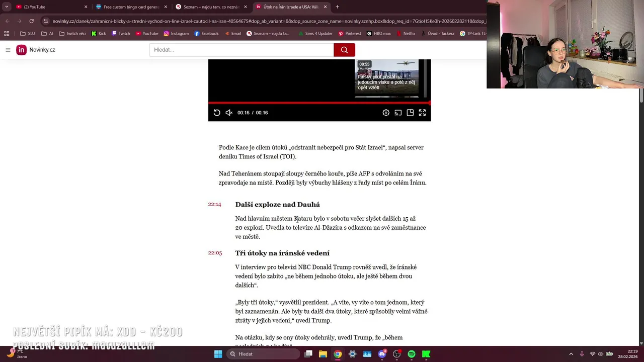644x362 pixels.
Task: Open the Úvod - Tackera bookmark
Action: pyautogui.click(x=437, y=34)
